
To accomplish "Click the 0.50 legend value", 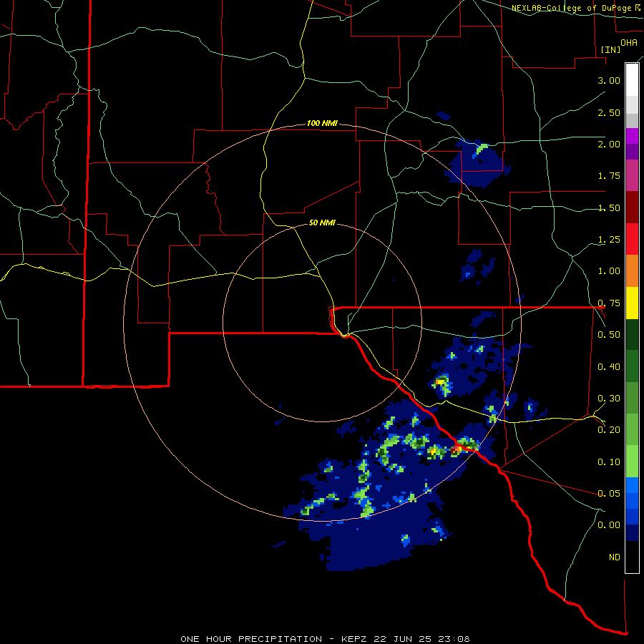I will point(609,335).
